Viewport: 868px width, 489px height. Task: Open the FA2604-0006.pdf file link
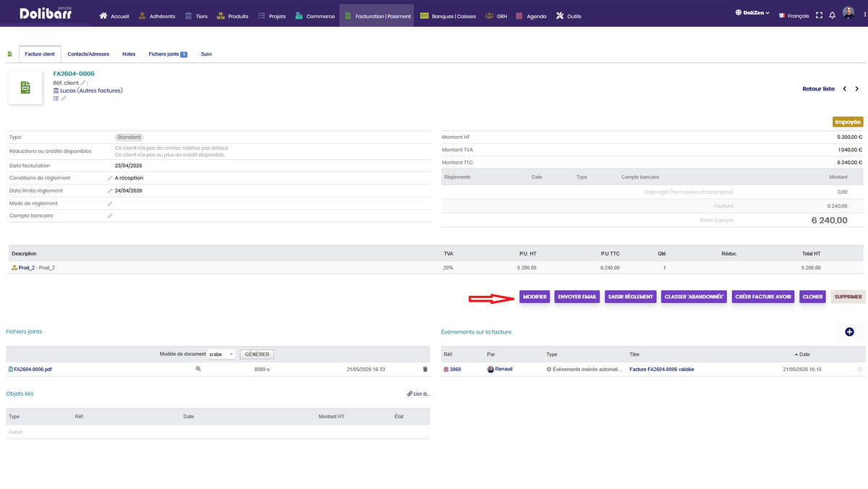30,369
